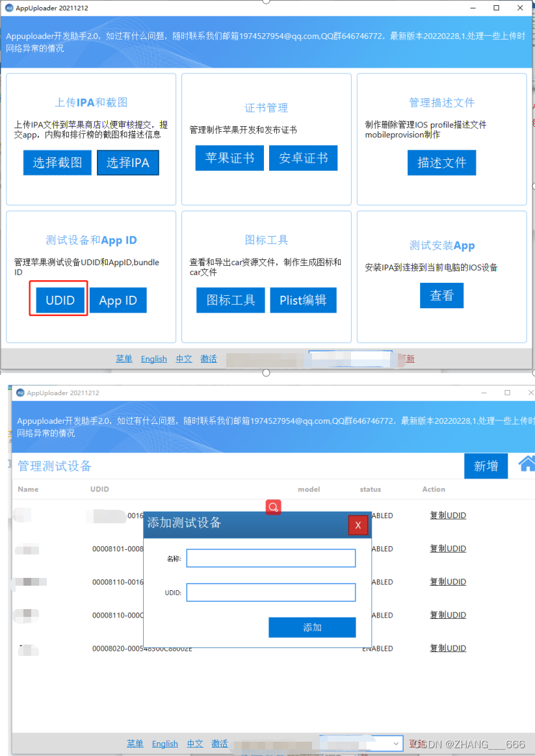Open 菜单 link in the 管理测试设备 window
The width and height of the screenshot is (535, 756).
point(135,744)
